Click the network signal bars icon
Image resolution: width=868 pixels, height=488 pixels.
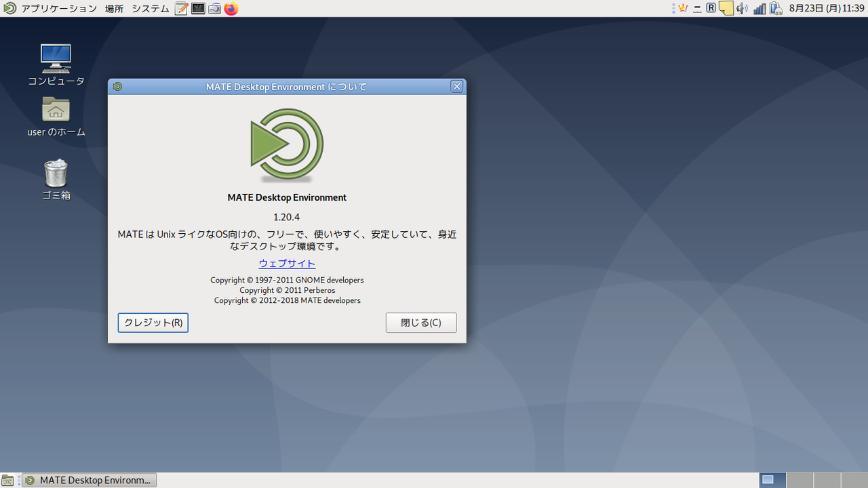759,9
